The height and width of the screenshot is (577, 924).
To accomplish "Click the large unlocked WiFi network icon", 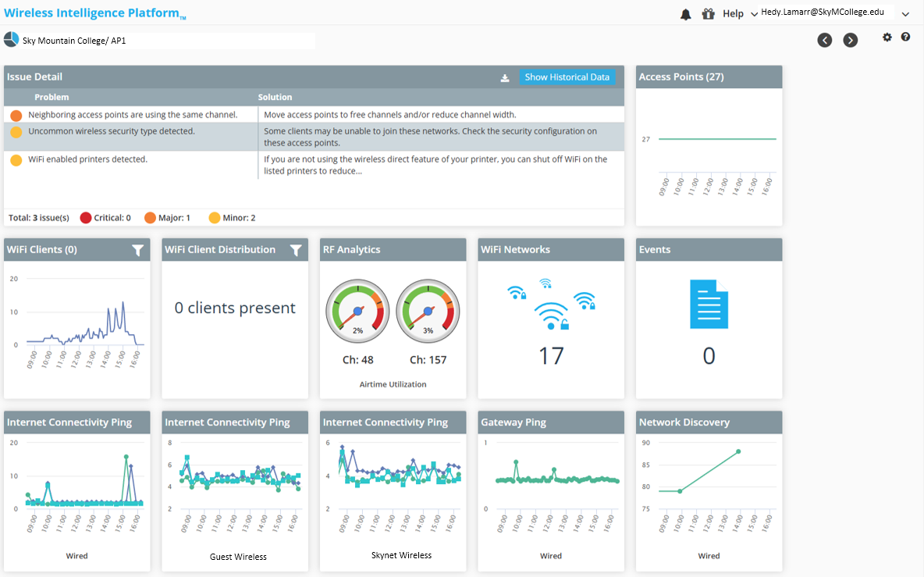I will 552,316.
